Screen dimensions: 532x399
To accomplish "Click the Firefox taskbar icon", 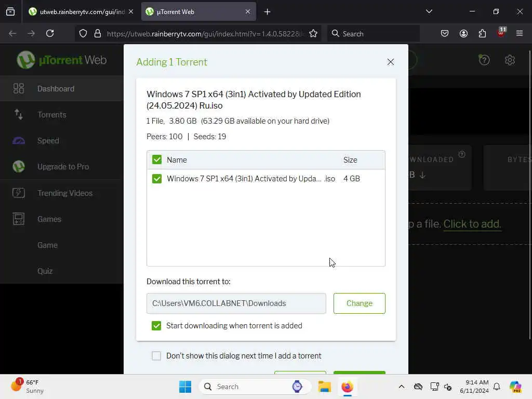I will coord(347,387).
